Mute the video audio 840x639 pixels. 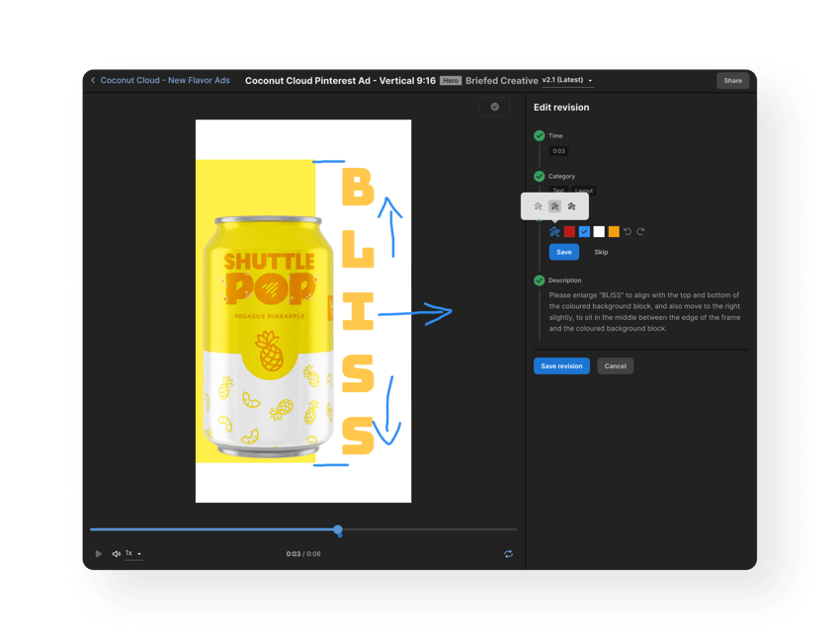[x=116, y=554]
